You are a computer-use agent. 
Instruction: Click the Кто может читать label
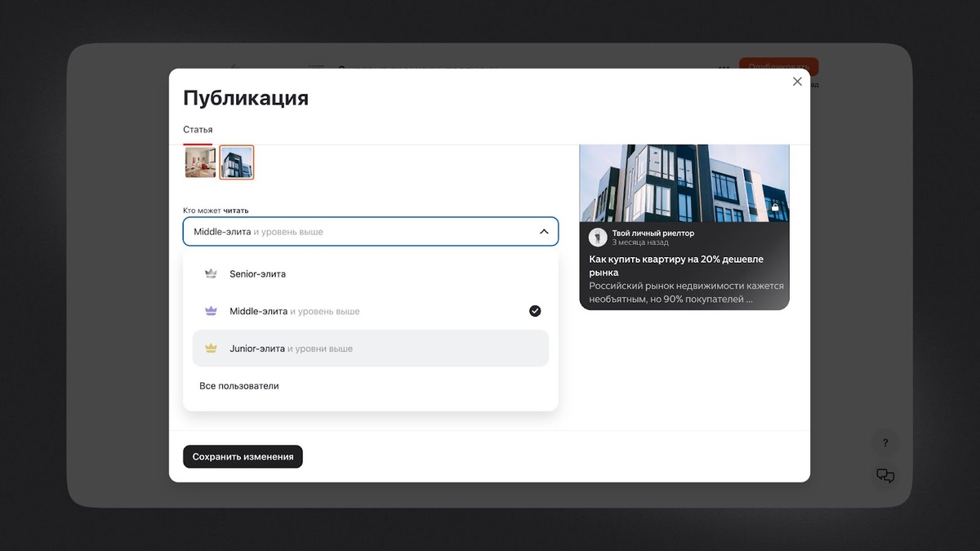pos(216,211)
